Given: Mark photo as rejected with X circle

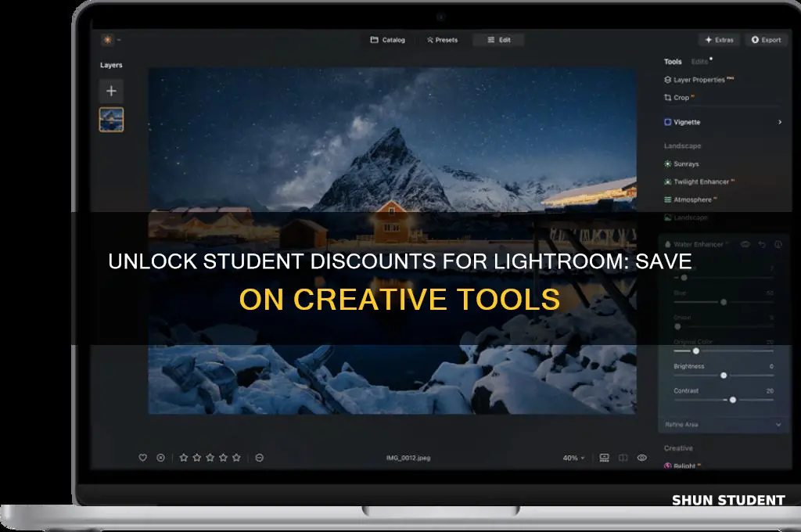Looking at the screenshot, I should point(160,458).
